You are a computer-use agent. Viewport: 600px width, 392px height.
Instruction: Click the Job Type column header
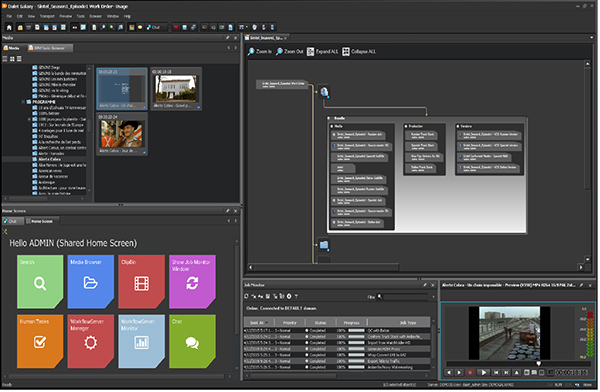[x=407, y=322]
